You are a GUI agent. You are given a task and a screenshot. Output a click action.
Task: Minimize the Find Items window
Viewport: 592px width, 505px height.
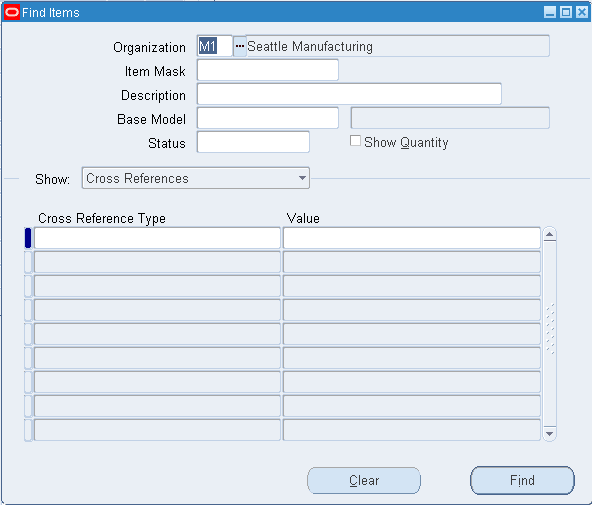(550, 12)
